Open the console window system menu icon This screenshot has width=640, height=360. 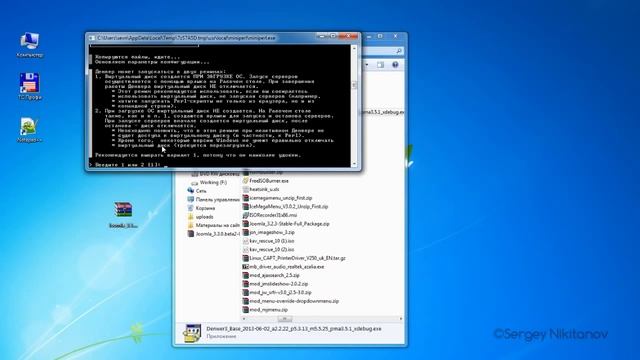click(91, 38)
